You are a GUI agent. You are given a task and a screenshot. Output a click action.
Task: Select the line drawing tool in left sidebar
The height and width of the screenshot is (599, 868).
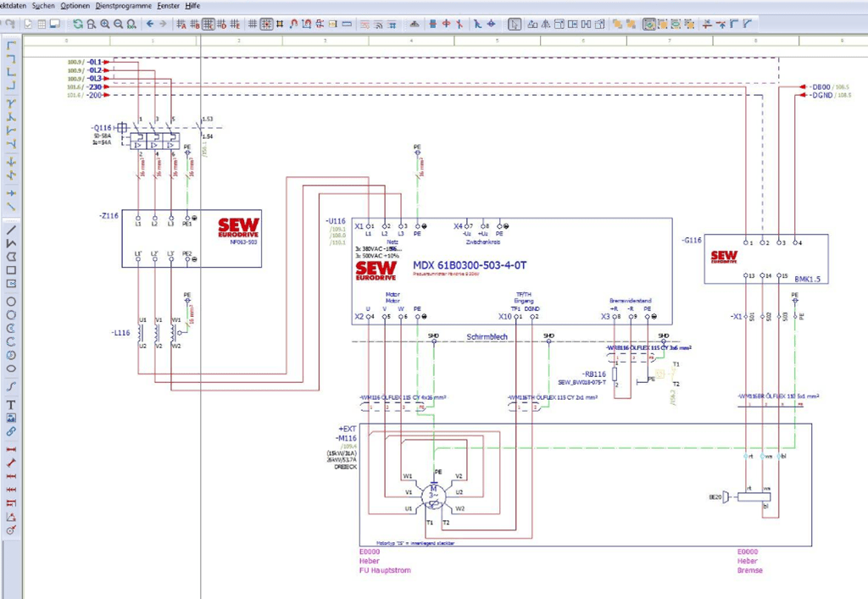11,230
